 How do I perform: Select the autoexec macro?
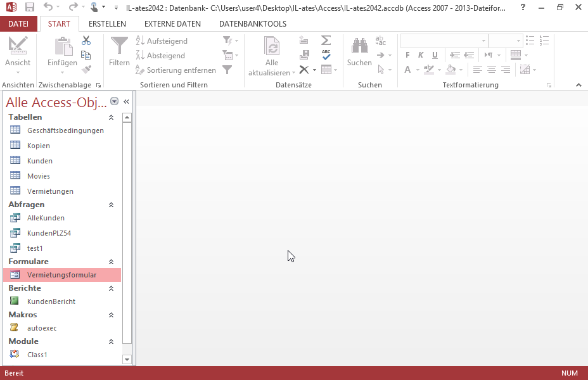coord(62,328)
